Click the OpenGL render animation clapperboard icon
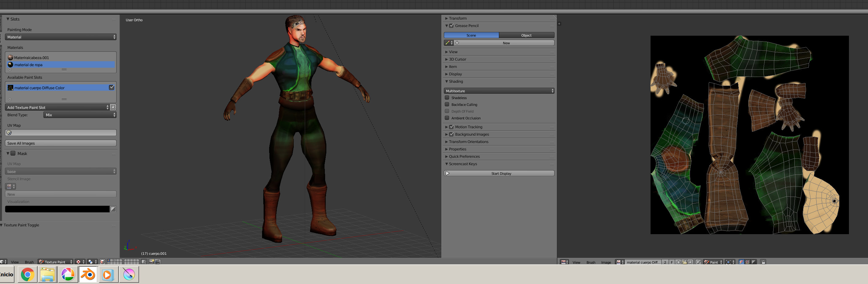This screenshot has height=284, width=868. 157,262
